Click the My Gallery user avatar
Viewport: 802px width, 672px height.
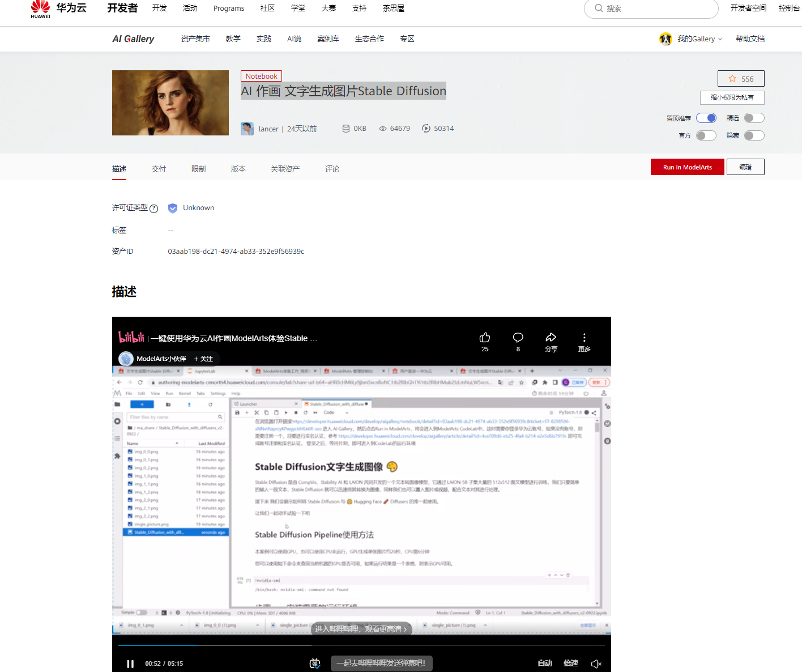(666, 39)
